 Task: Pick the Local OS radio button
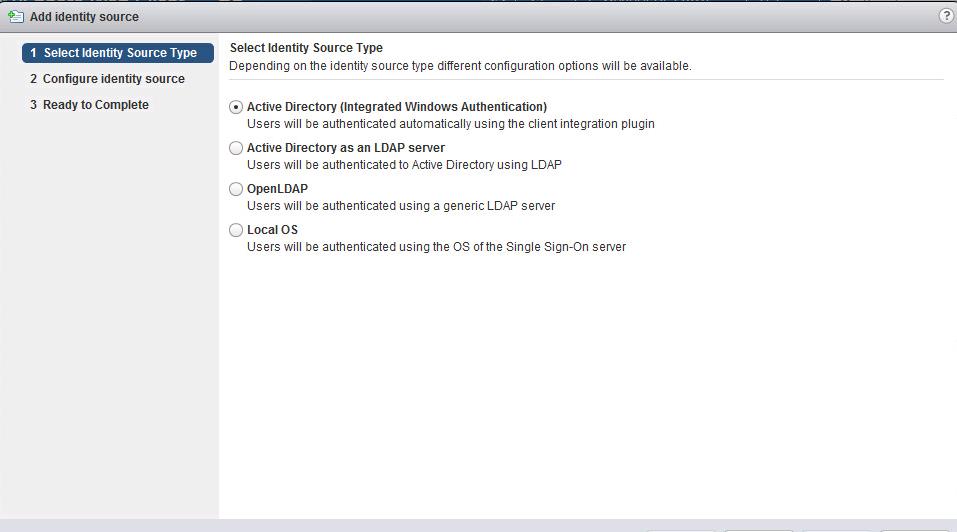[x=236, y=230]
